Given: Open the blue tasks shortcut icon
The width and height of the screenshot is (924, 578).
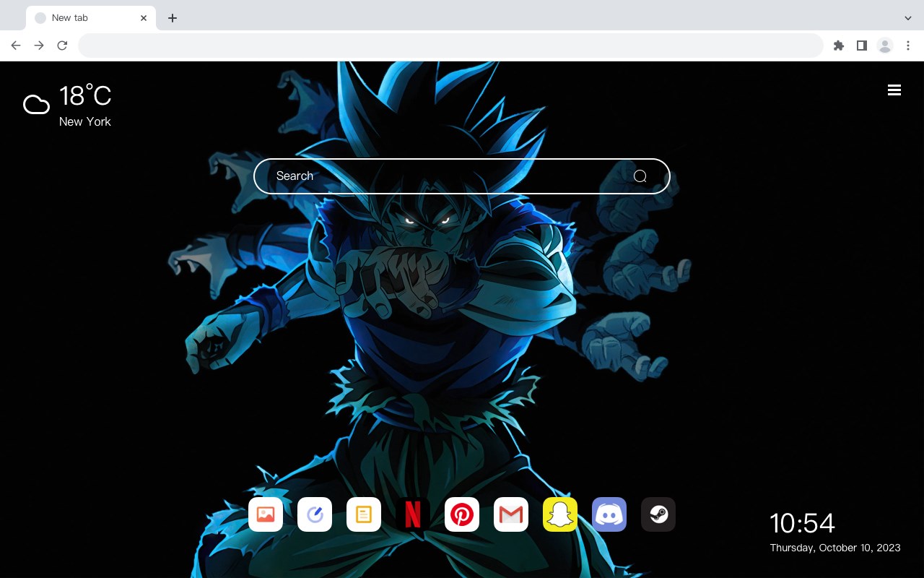Looking at the screenshot, I should [x=315, y=514].
